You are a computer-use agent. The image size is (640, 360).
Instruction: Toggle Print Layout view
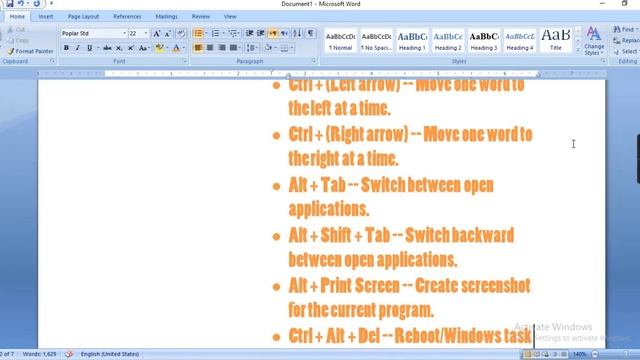click(527, 354)
